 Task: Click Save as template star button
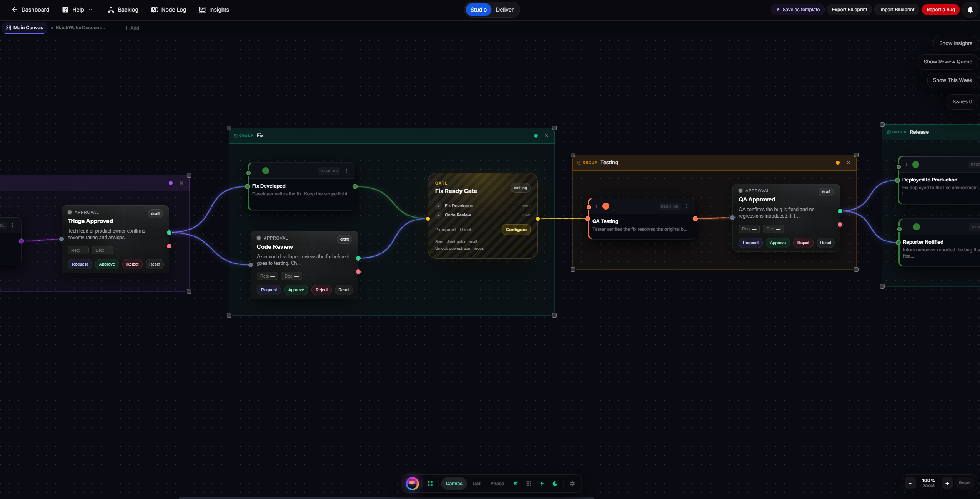click(x=797, y=10)
